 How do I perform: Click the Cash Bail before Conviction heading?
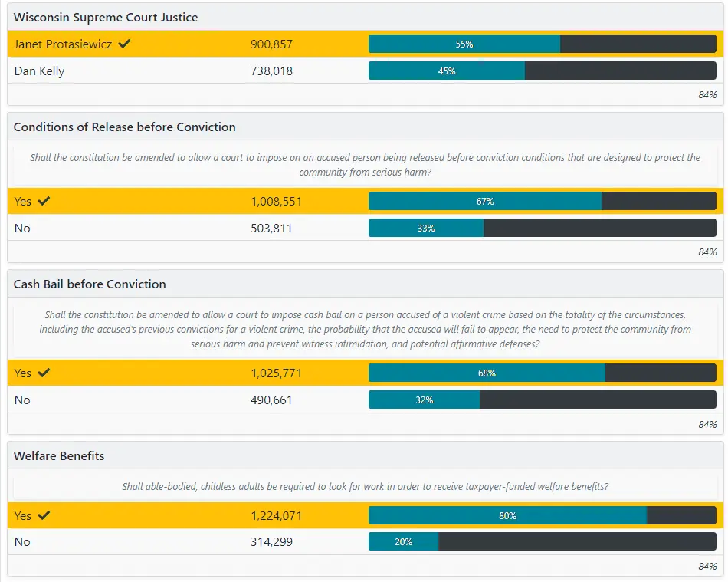(90, 284)
